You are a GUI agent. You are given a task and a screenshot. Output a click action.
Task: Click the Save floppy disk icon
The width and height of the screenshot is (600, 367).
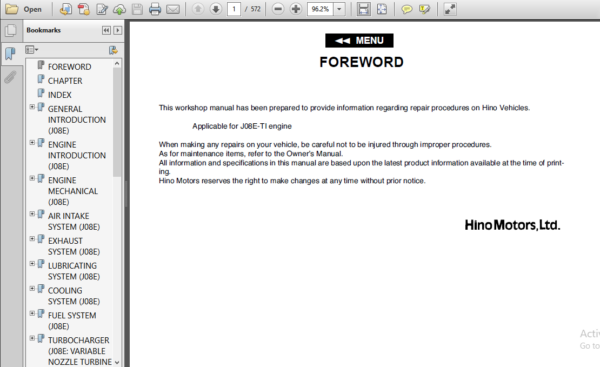click(137, 9)
